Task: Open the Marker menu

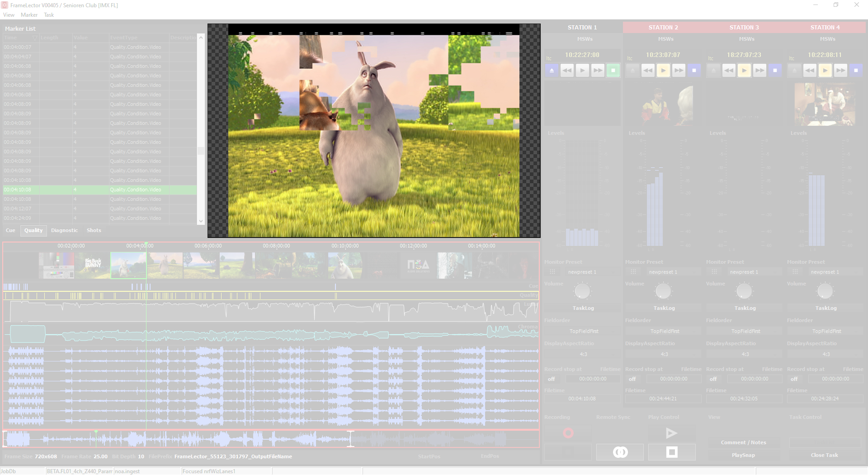Action: click(x=29, y=15)
